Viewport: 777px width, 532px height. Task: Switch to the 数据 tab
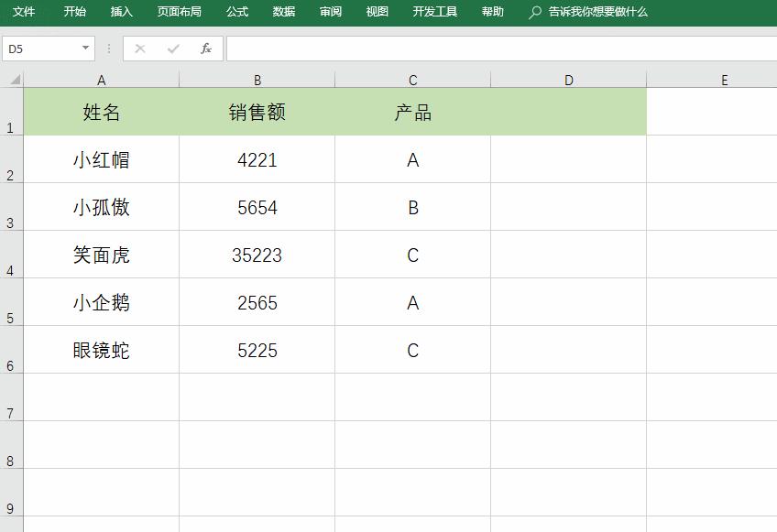283,12
